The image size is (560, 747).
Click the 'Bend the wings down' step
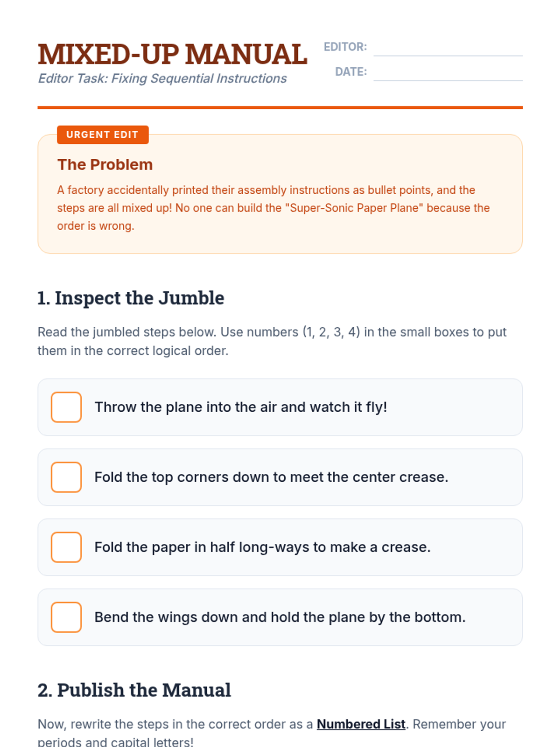point(280,617)
